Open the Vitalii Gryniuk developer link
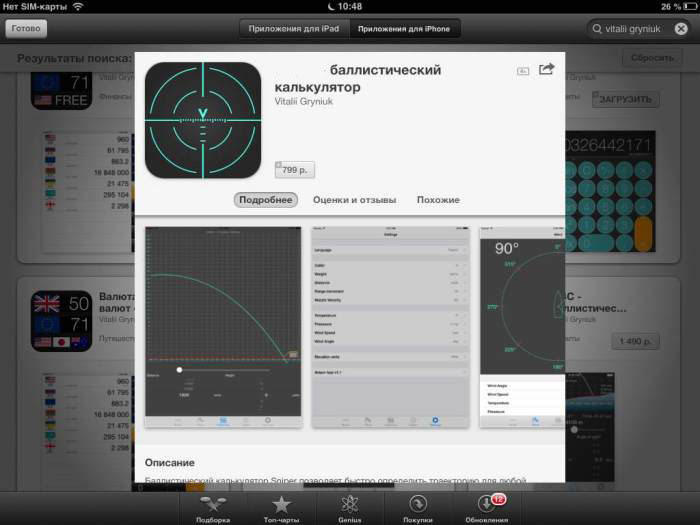Screen dimensions: 700x525 [x=304, y=102]
